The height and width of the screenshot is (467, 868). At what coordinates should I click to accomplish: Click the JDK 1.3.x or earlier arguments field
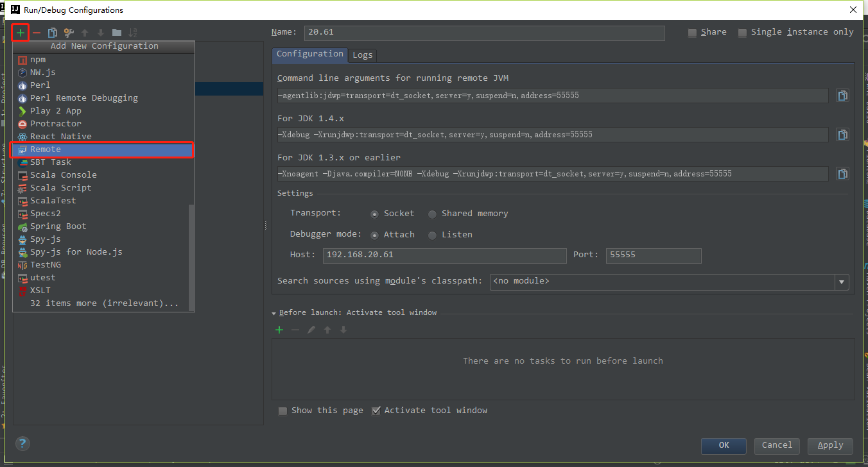point(553,174)
